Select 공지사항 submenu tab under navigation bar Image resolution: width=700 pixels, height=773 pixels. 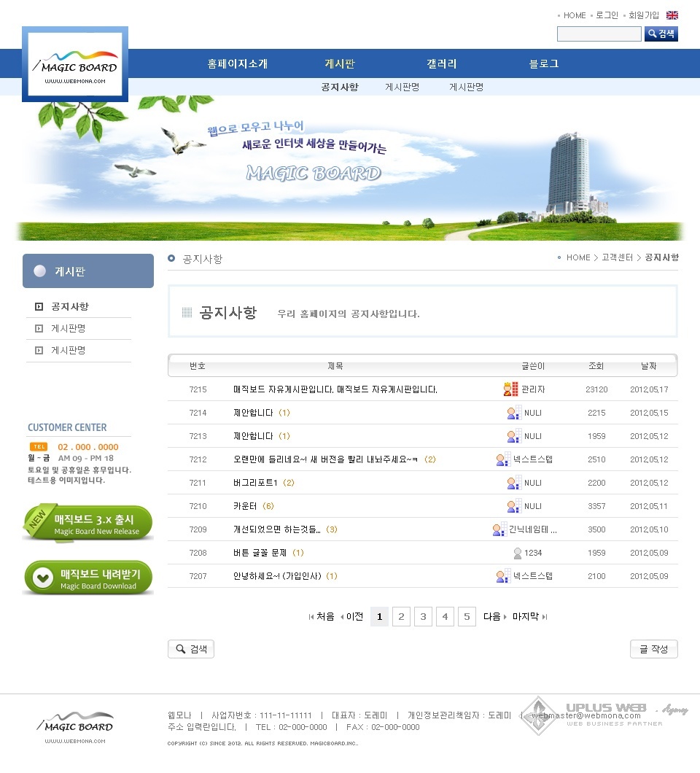[340, 87]
